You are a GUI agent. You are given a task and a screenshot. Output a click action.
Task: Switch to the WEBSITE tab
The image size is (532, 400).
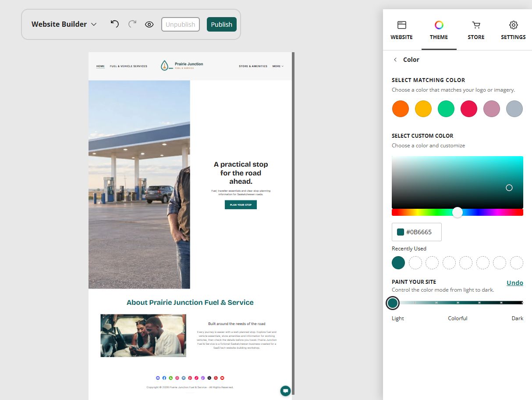[401, 30]
